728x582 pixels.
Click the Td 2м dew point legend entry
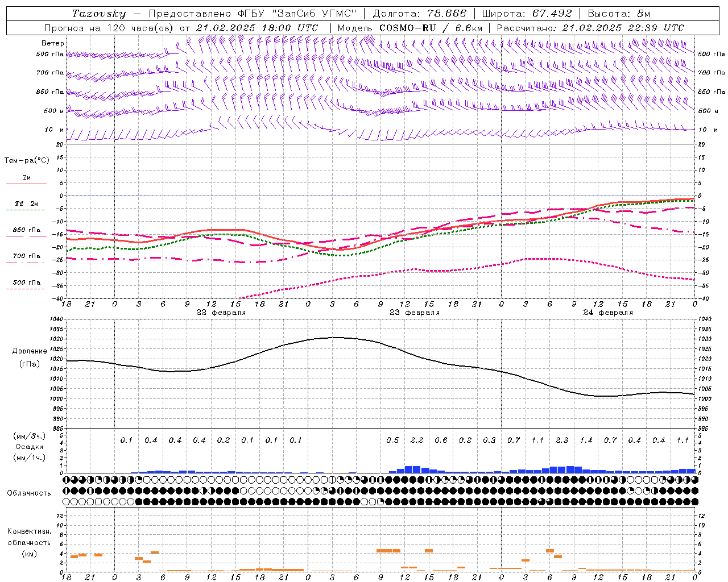(x=26, y=203)
